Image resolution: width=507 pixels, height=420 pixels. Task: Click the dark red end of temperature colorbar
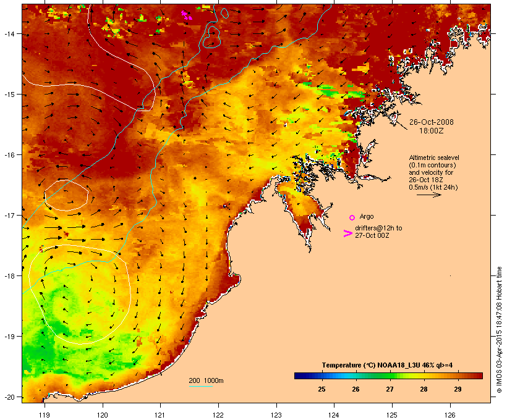[x=479, y=376]
